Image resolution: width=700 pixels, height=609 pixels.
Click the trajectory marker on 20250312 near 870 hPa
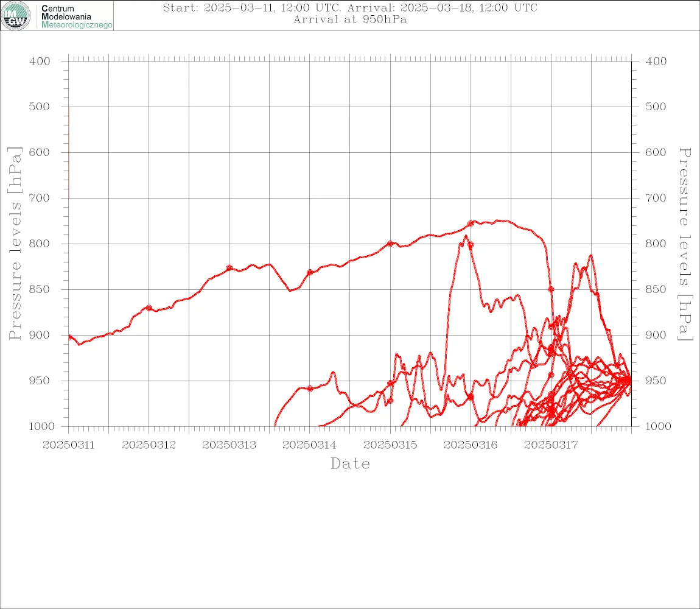(149, 308)
